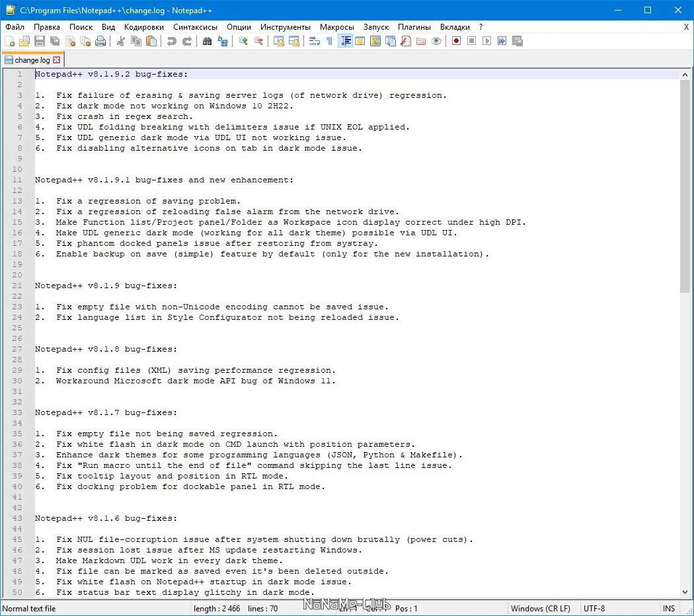Click line 'Fix crash in regex search.'
The height and width of the screenshot is (616, 694).
(x=125, y=116)
